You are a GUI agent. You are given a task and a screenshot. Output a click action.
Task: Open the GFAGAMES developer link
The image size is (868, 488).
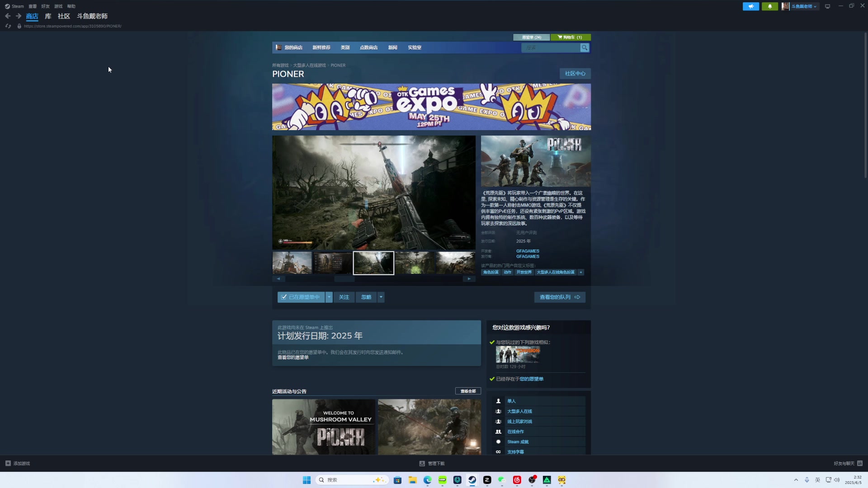(x=528, y=251)
